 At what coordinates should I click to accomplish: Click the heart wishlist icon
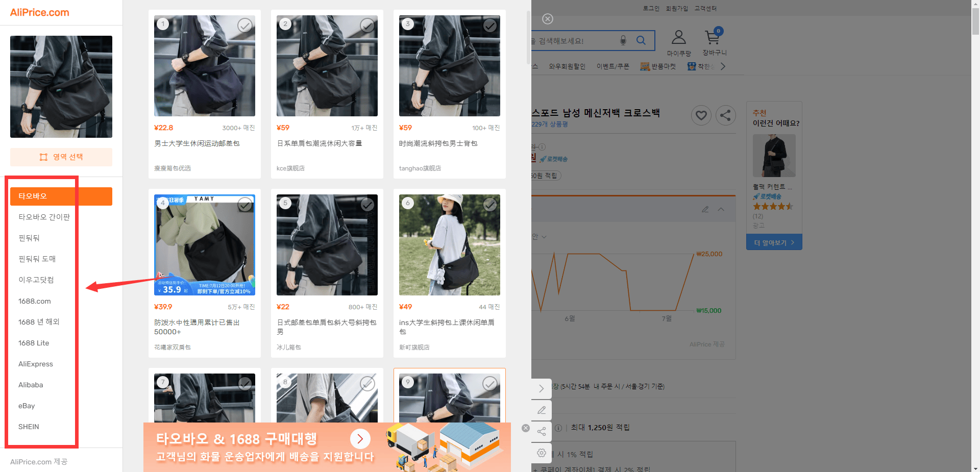(x=701, y=115)
